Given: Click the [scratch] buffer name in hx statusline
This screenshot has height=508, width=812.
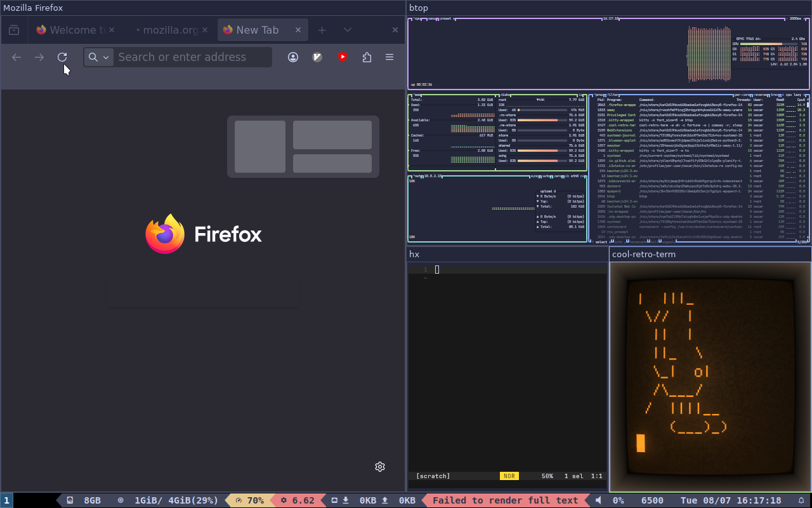Looking at the screenshot, I should pos(433,476).
